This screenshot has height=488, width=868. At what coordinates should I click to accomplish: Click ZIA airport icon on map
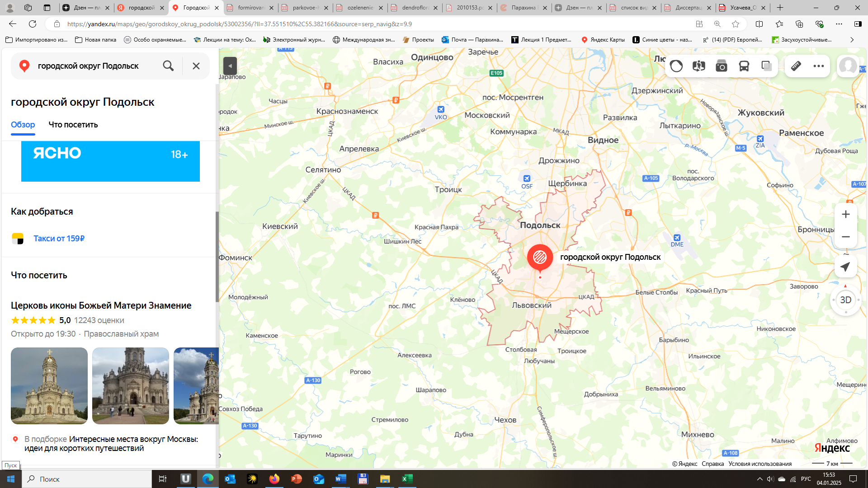(x=760, y=139)
